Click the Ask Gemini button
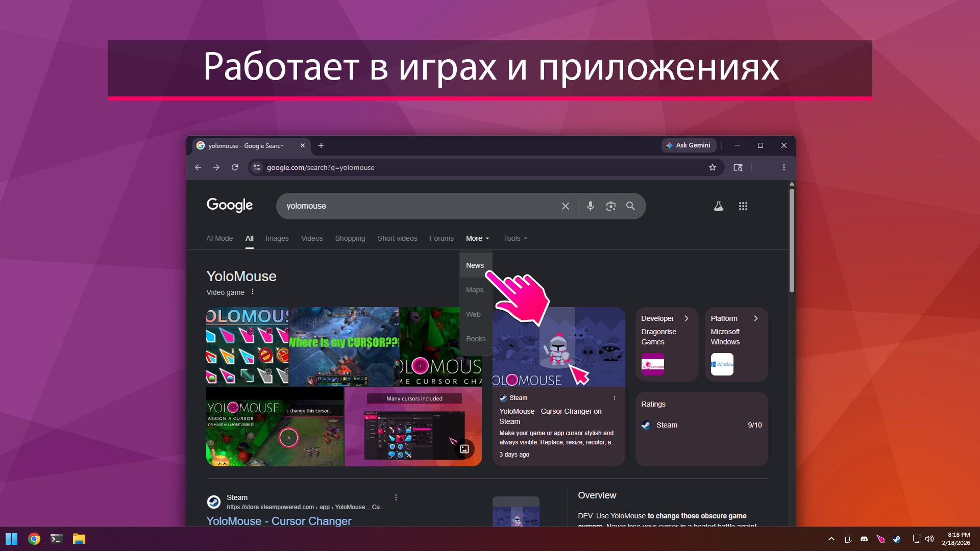Screen dimensions: 980x551 click(689, 145)
